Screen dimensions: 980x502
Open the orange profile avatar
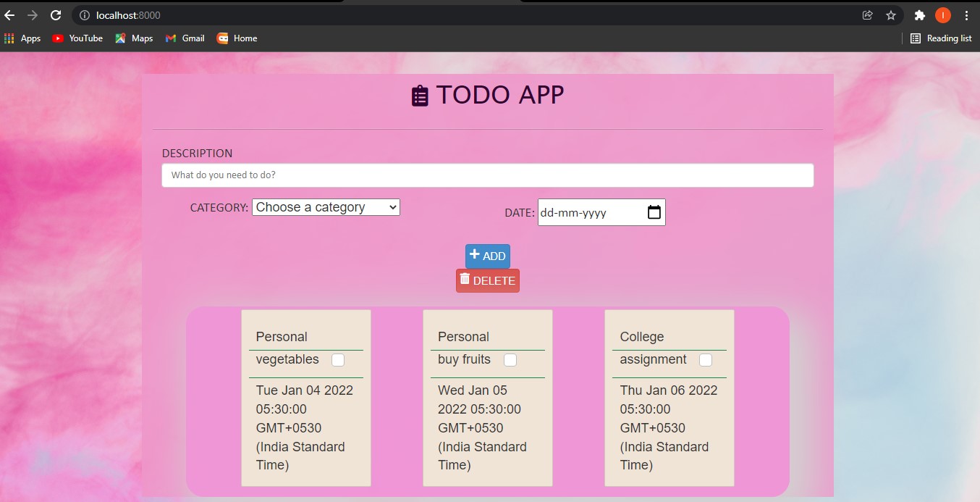click(x=942, y=15)
